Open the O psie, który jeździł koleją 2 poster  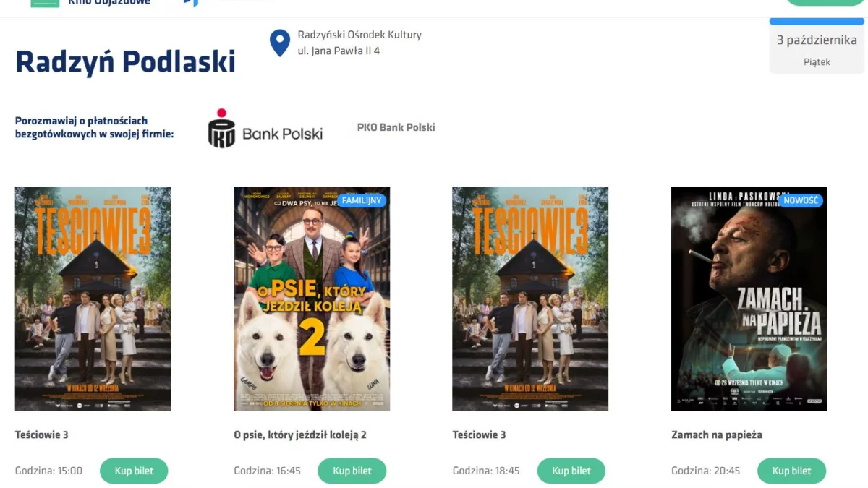[x=312, y=299]
